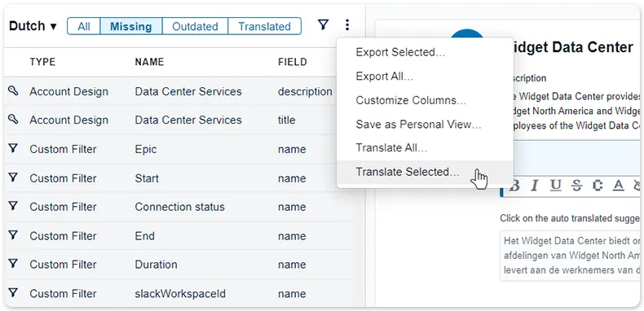Click funnel icon in the Epic row
Image resolution: width=644 pixels, height=311 pixels.
tap(13, 148)
